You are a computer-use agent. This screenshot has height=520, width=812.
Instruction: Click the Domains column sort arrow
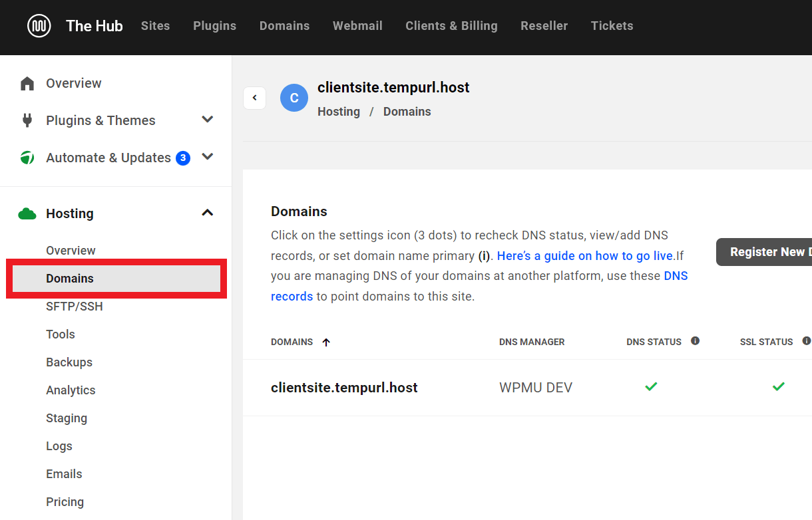[326, 342]
